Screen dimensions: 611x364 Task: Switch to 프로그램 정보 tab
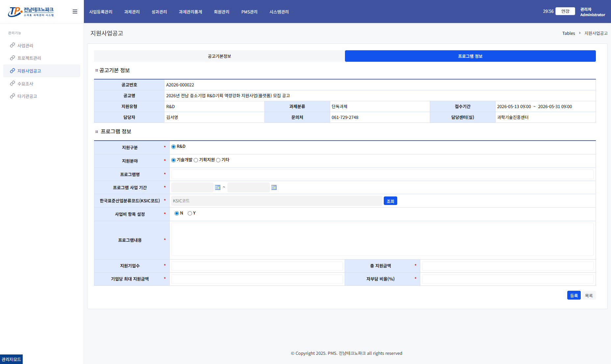[470, 56]
